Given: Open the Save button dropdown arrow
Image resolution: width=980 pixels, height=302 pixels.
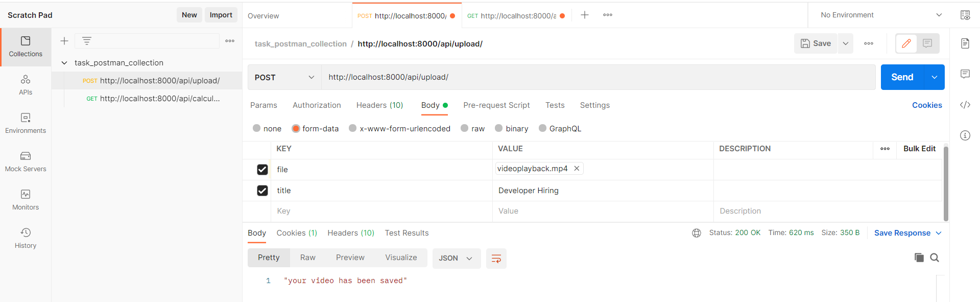Looking at the screenshot, I should tap(846, 43).
